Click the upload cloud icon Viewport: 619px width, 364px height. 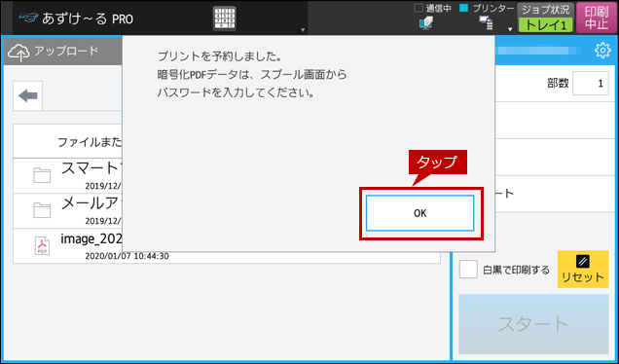tap(18, 53)
